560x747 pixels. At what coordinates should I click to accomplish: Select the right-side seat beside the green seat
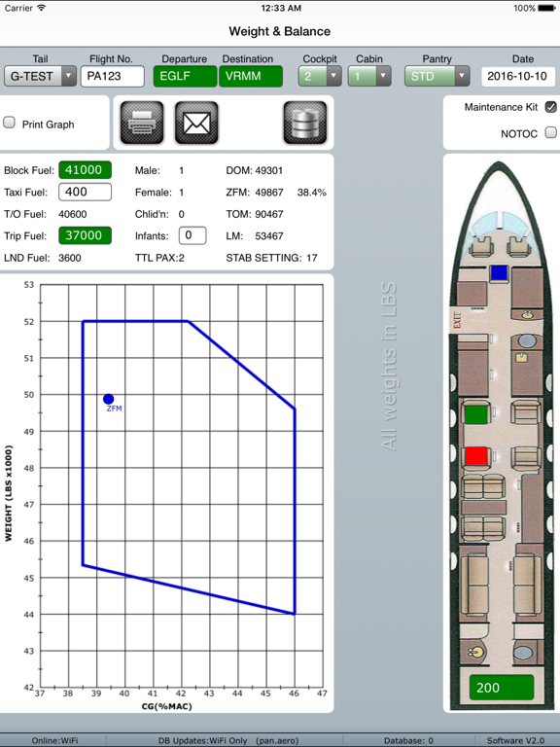[x=526, y=412]
